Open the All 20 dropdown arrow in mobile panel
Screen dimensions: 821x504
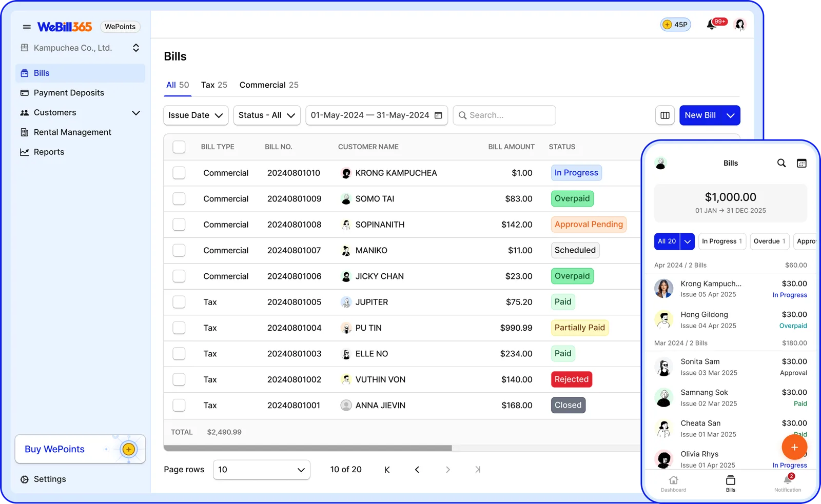[688, 241]
